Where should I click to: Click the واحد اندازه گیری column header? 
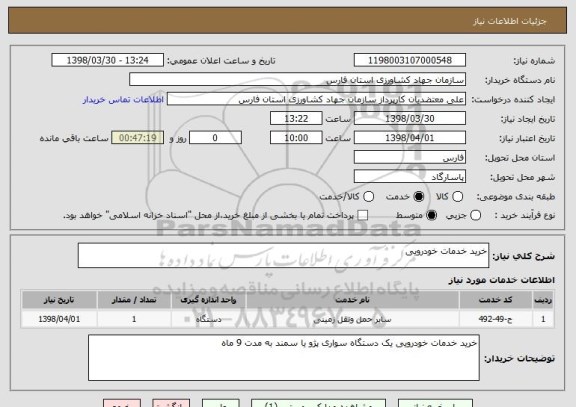tap(208, 300)
